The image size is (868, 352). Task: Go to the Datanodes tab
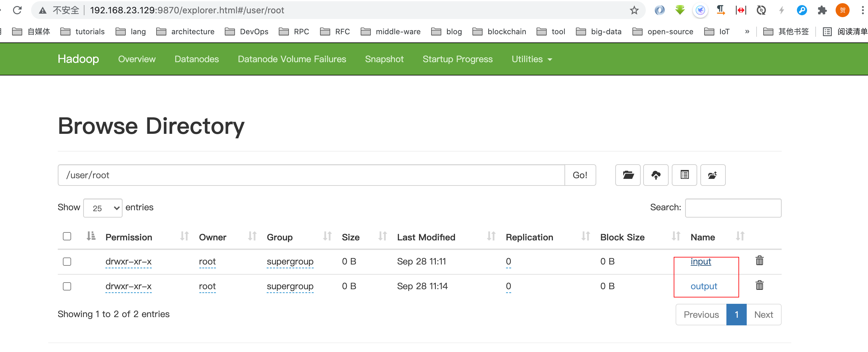coord(197,59)
